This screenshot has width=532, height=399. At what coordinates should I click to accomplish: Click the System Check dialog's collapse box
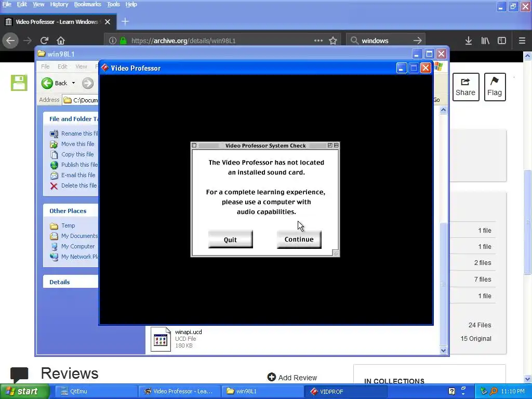336,145
